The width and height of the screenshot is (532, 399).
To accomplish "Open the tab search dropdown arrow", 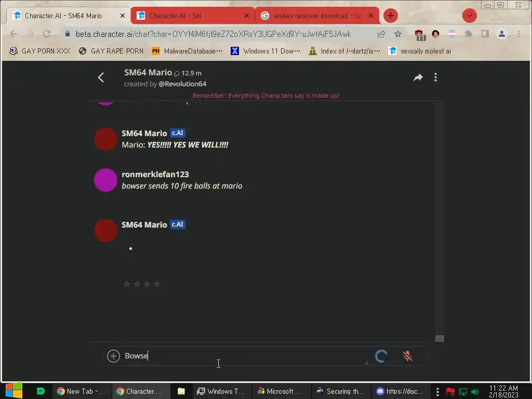I will (470, 16).
